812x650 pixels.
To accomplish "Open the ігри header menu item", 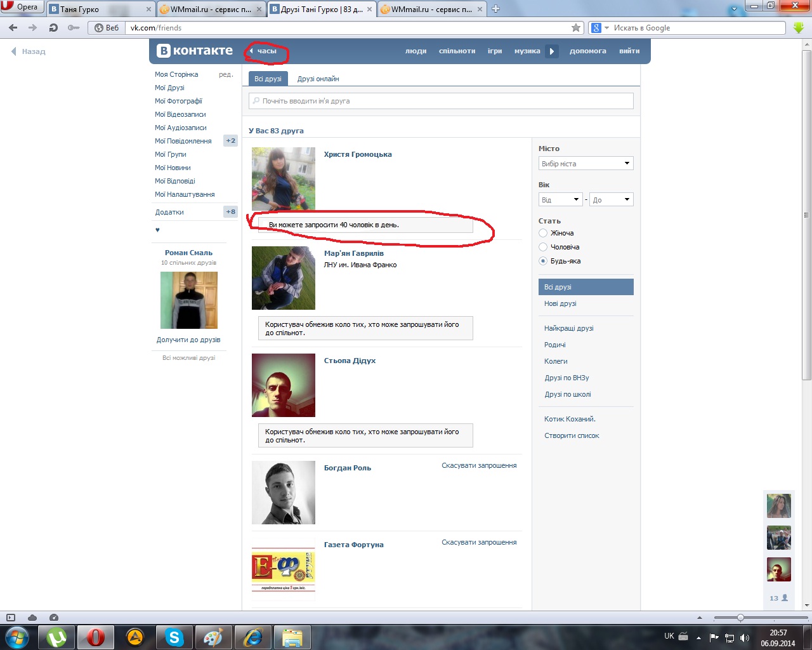I will click(495, 51).
